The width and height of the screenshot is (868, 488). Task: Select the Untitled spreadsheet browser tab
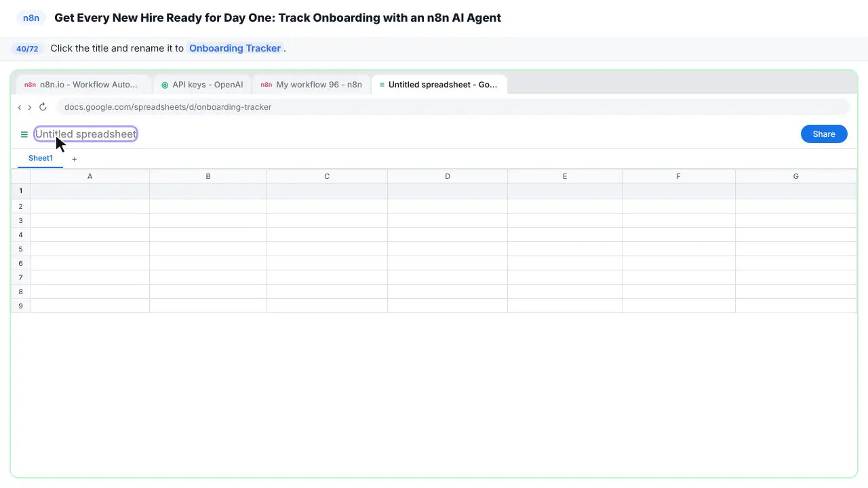pos(439,85)
